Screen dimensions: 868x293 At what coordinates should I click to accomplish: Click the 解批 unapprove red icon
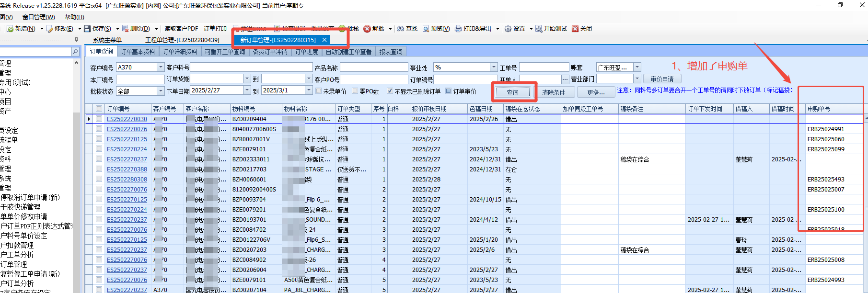367,29
